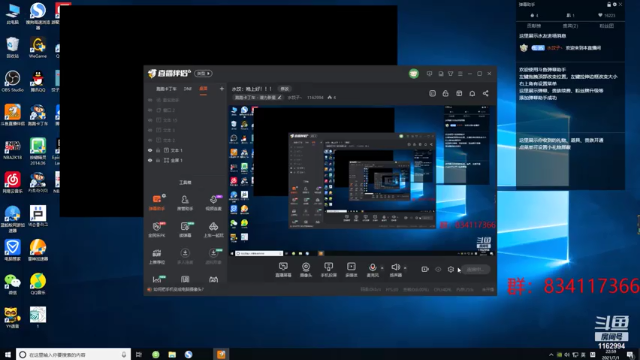Edit the 跑跑卡丁车 category selector under the stream title
640x360 pixels.
point(258,98)
